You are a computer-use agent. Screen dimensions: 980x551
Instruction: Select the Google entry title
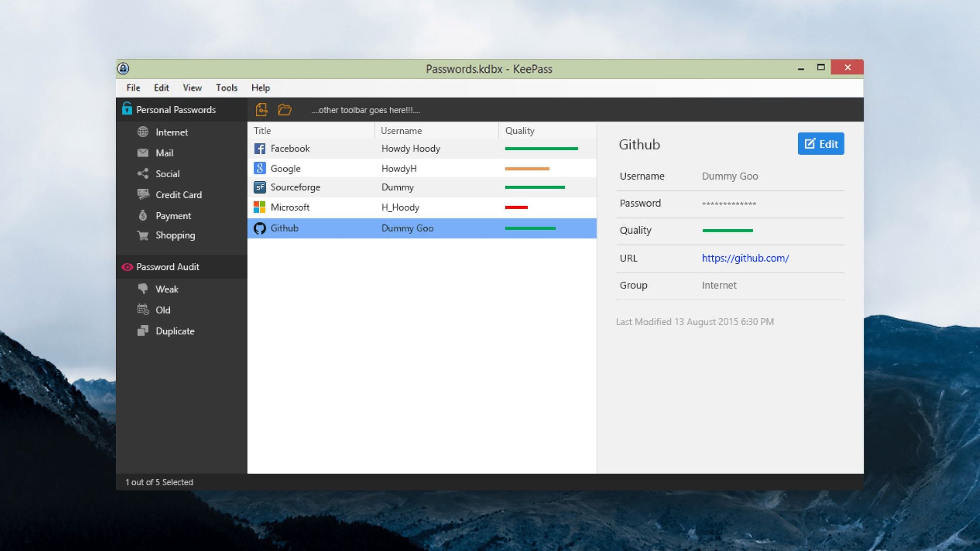coord(286,168)
